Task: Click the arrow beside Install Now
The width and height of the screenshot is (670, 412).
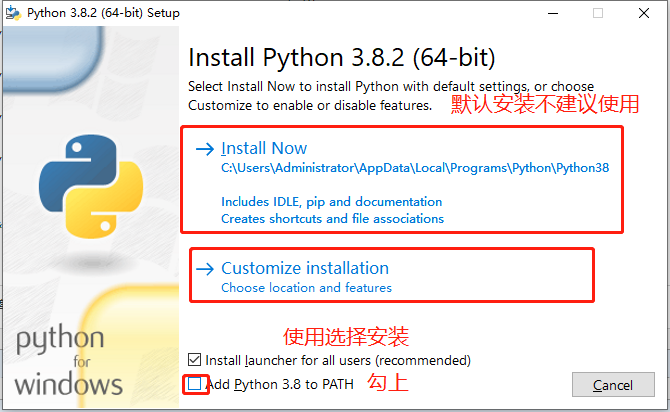Action: click(x=205, y=149)
